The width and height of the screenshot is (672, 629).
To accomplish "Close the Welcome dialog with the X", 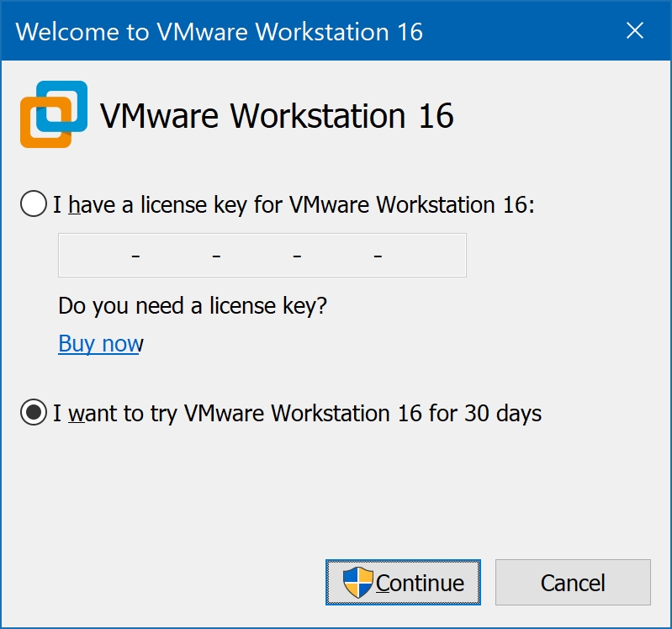I will pyautogui.click(x=635, y=31).
